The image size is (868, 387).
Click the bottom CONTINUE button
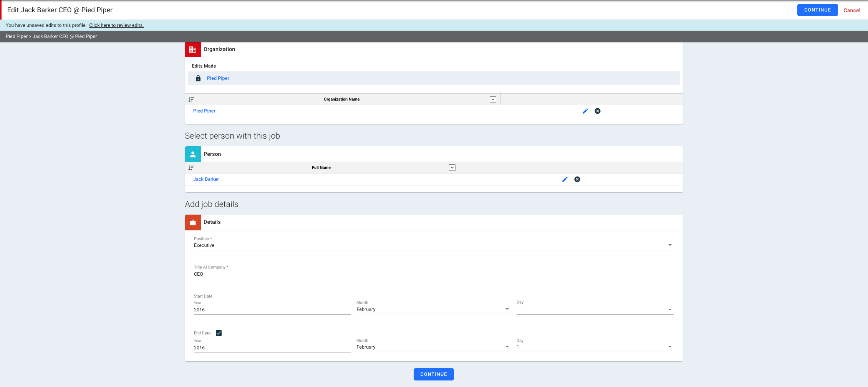434,374
